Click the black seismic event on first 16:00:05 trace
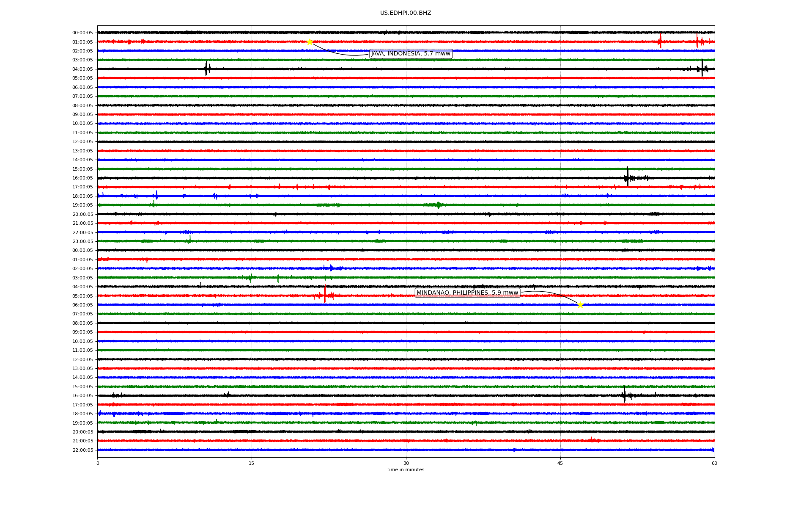Viewport: 812px width, 508px height. click(628, 177)
